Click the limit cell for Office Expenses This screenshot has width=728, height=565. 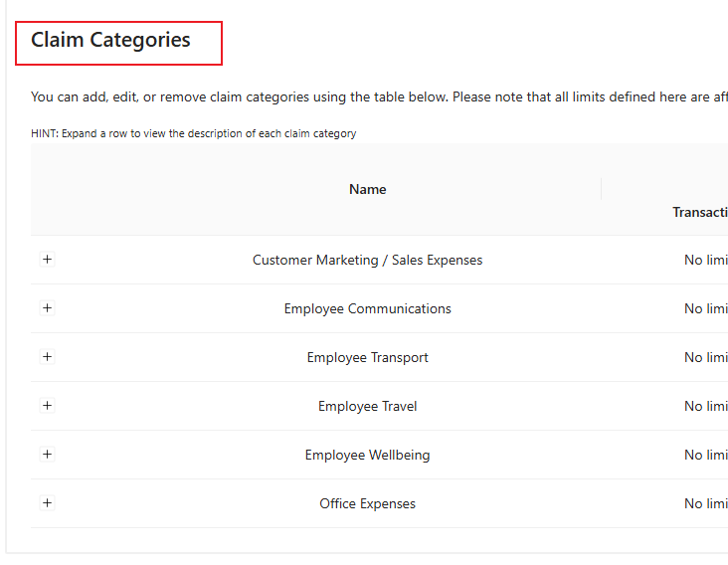[705, 503]
